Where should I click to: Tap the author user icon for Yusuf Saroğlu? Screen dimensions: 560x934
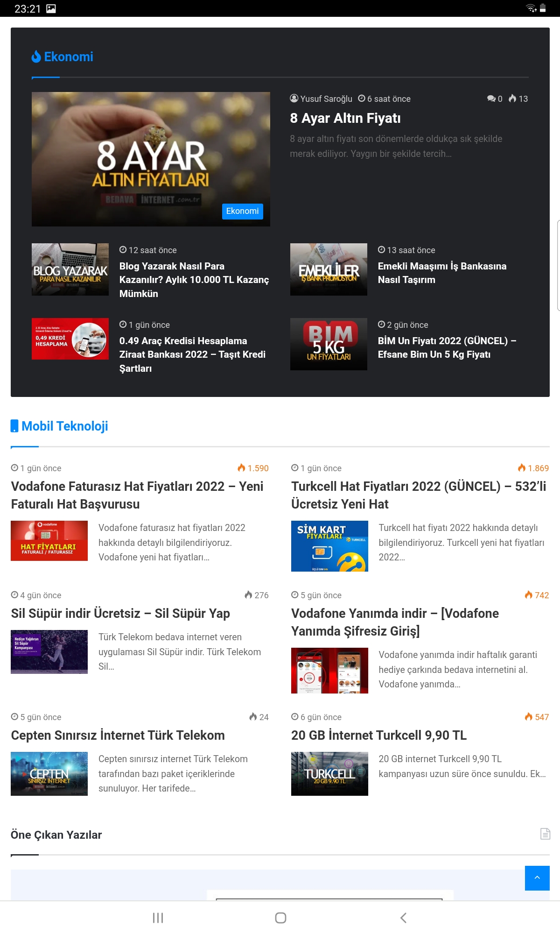294,98
